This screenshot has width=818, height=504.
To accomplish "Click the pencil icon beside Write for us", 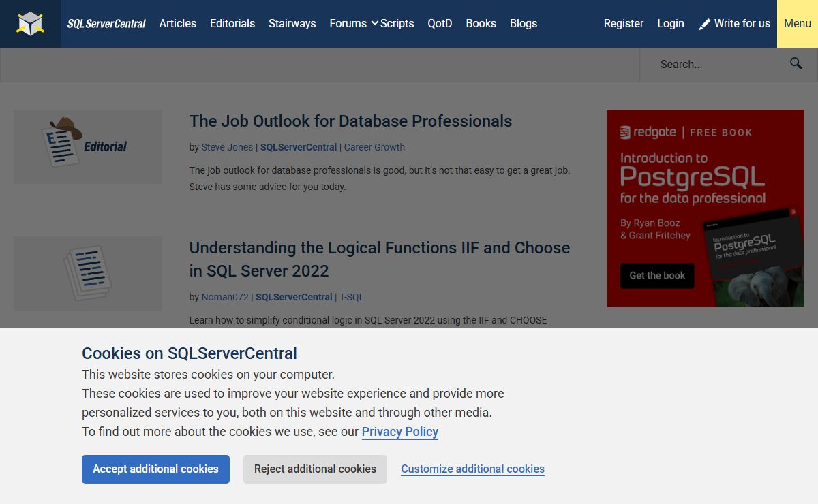I will click(705, 24).
